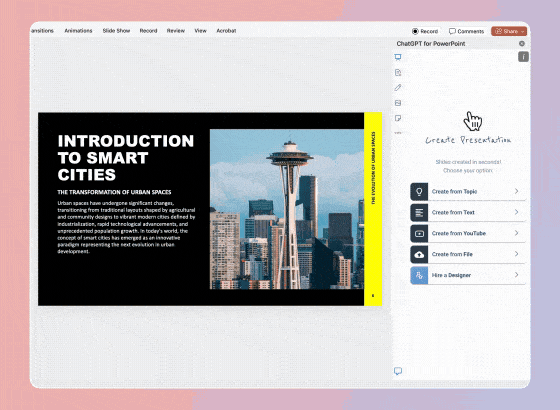Open the partially visible Transitions tab
This screenshot has height=410, width=560.
pyautogui.click(x=42, y=31)
